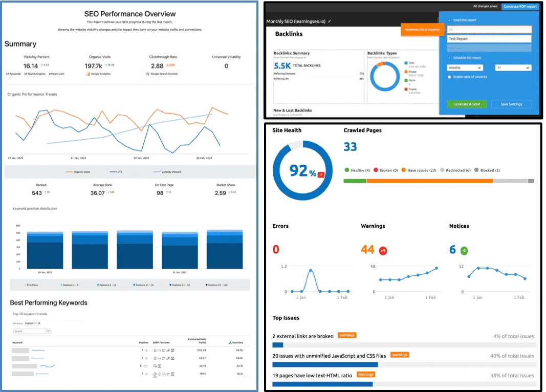The image size is (546, 392).
Task: Click the pencil edit icon next to Monthly SEO title
Action: pyautogui.click(x=330, y=21)
